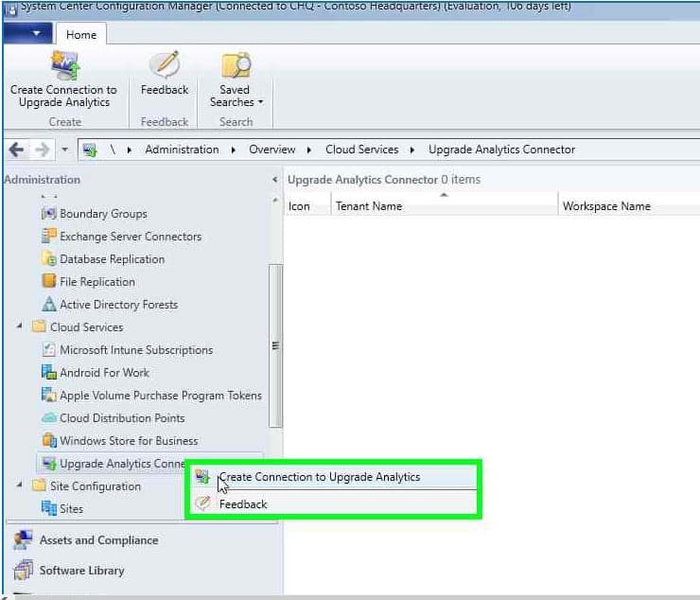Open the Saved Searches folder icon

236,66
